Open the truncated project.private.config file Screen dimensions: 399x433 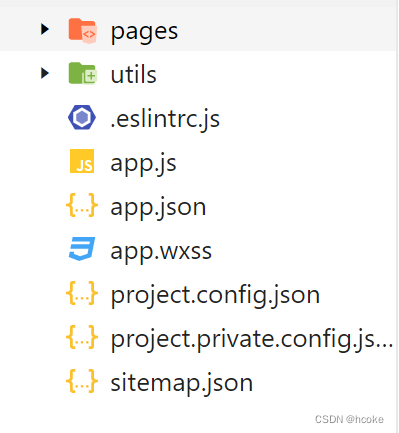pos(252,339)
